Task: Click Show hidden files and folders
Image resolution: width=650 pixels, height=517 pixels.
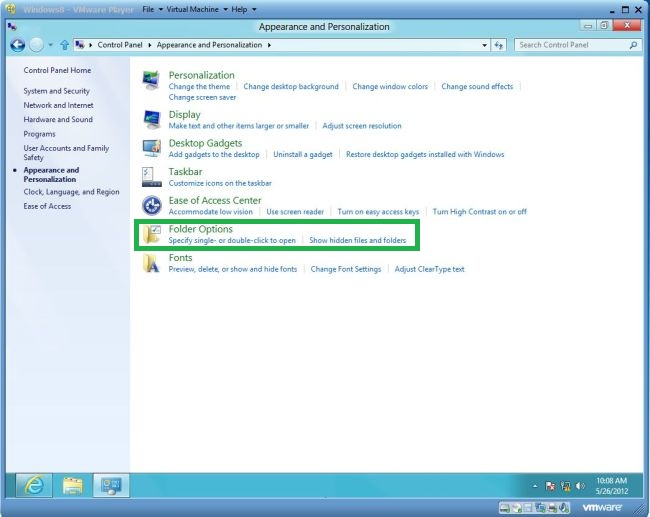Action: pyautogui.click(x=358, y=240)
